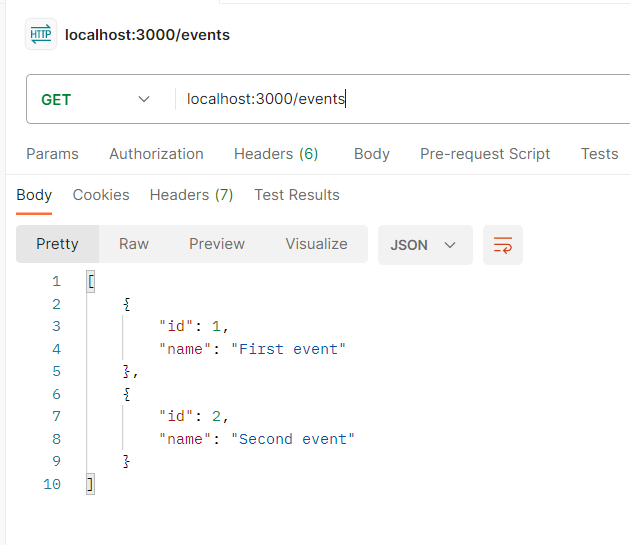The height and width of the screenshot is (545, 630).
Task: Click the localhost:3000/events request title
Action: pos(147,35)
